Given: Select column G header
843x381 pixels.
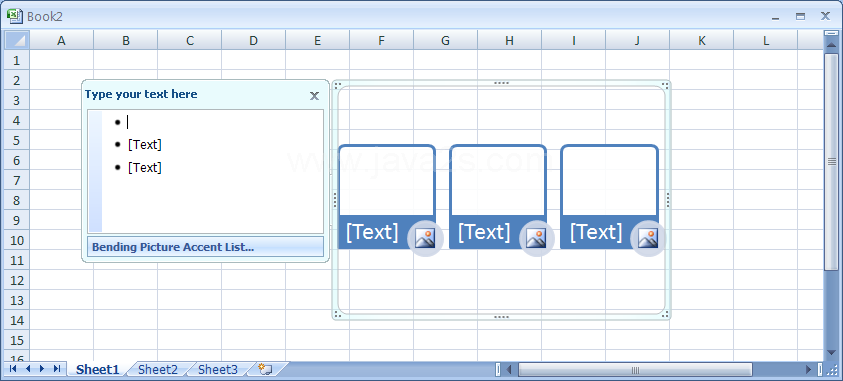Looking at the screenshot, I should [x=446, y=40].
